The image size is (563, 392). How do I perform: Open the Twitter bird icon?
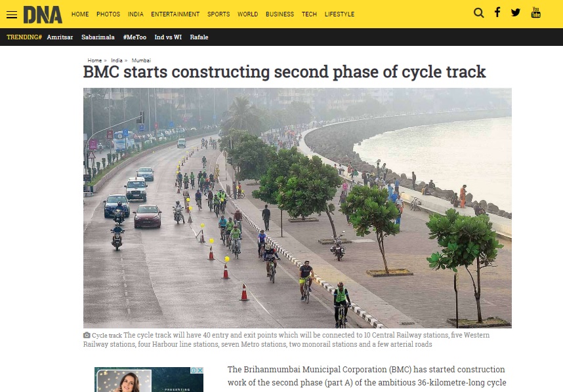pos(516,13)
